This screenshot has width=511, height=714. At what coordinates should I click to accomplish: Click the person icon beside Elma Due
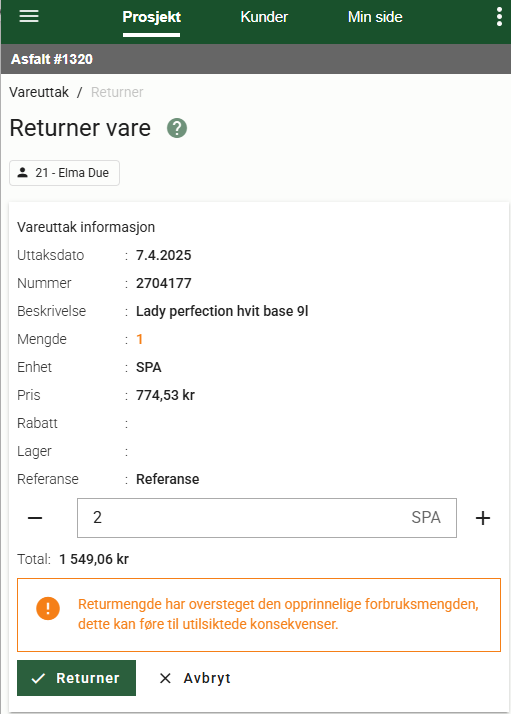tap(22, 173)
